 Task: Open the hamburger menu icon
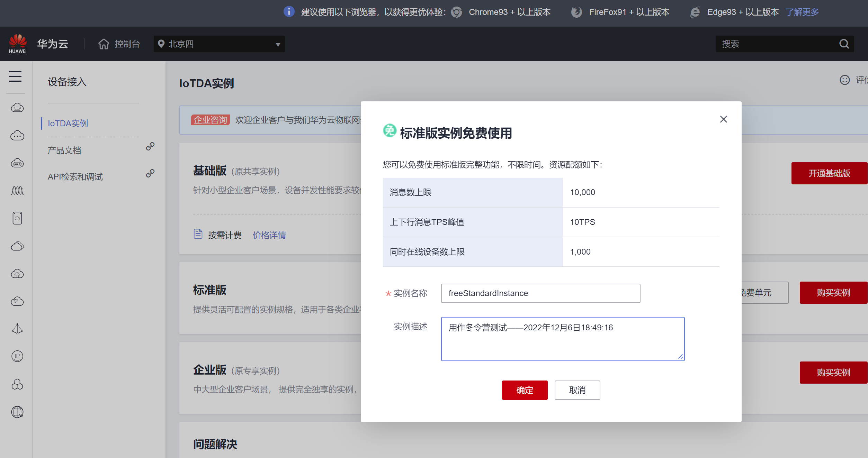tap(15, 76)
